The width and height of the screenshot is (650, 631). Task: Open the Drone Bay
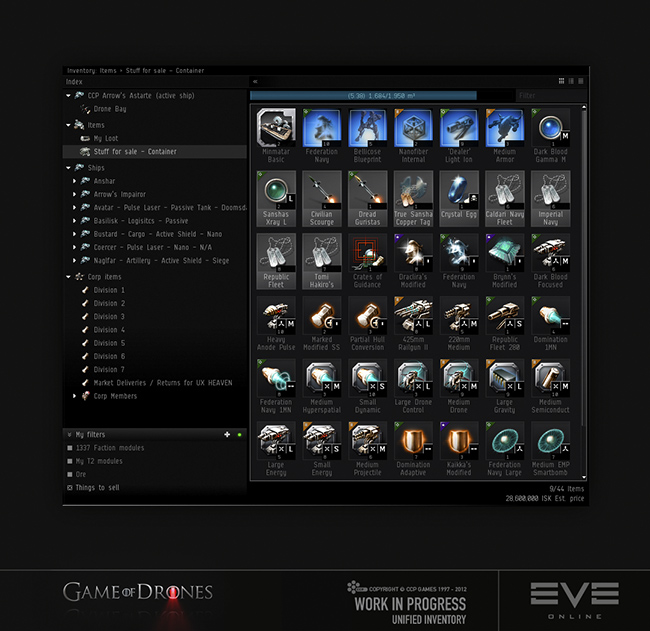coord(110,109)
